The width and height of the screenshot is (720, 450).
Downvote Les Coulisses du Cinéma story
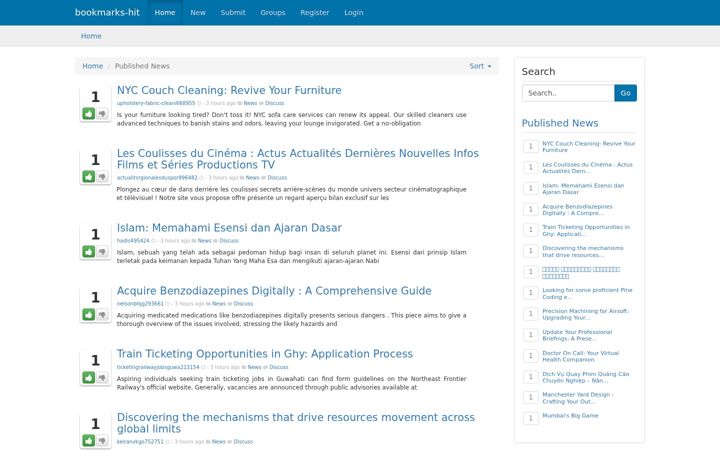point(102,176)
